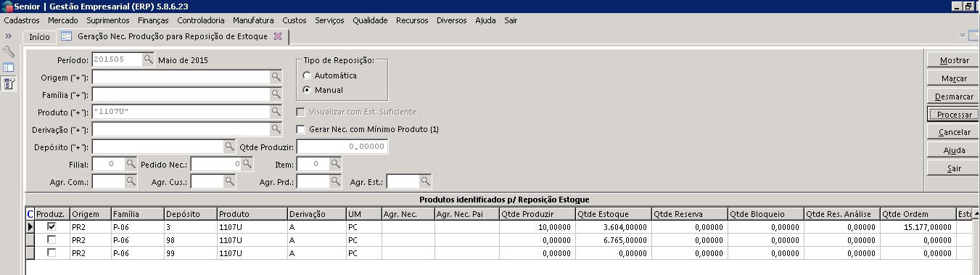This screenshot has height=275, width=980.
Task: Click Qtde Estoque cell 6.765,00000
Action: click(613, 239)
